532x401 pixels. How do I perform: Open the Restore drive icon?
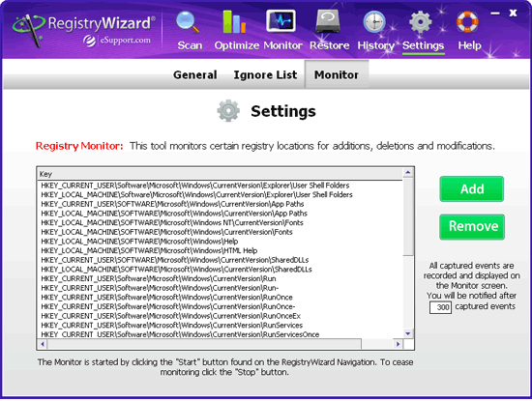point(327,21)
